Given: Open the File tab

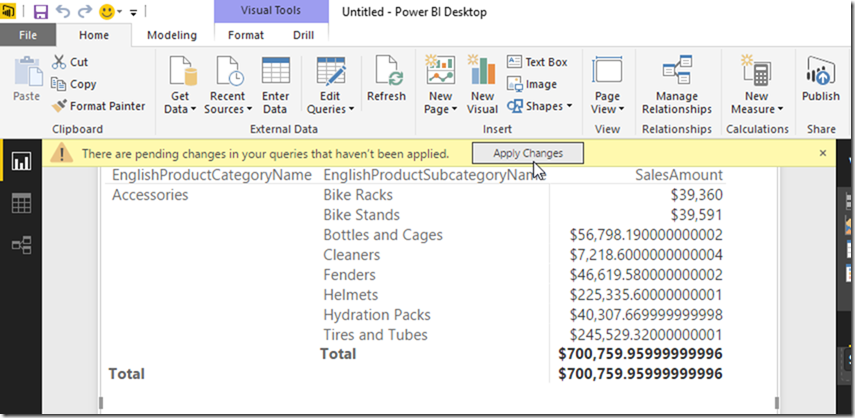Looking at the screenshot, I should tap(28, 35).
